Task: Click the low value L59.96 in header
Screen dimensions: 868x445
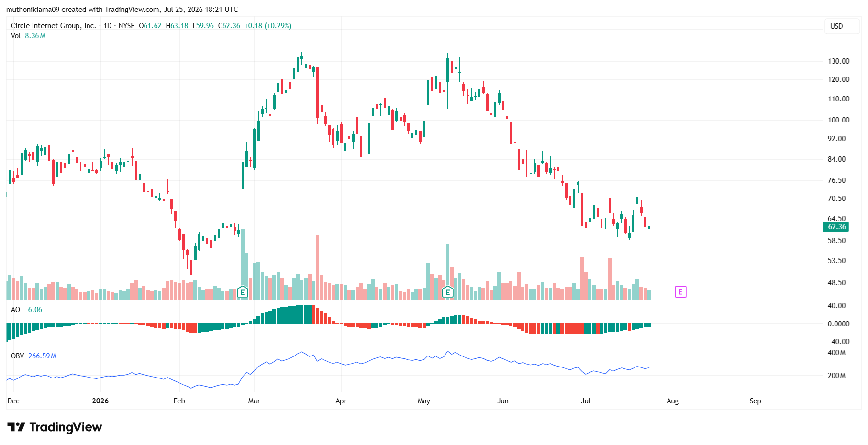Action: (x=203, y=26)
